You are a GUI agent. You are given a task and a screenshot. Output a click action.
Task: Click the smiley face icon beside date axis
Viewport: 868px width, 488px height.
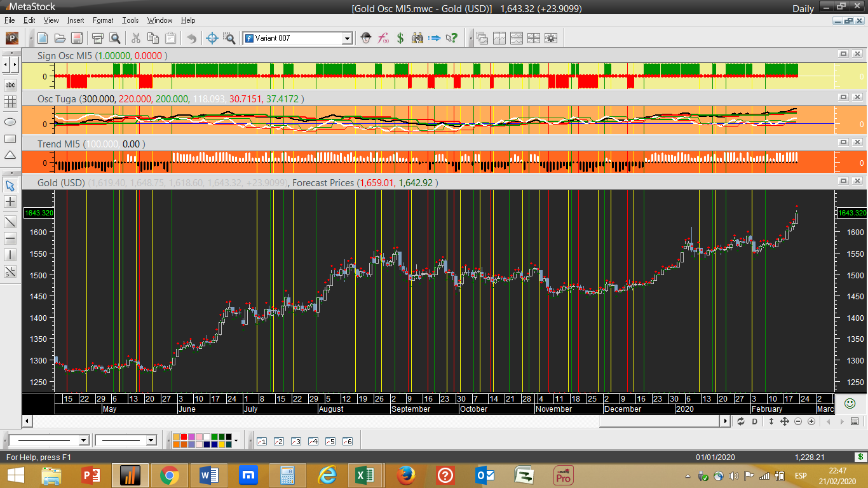coord(850,403)
